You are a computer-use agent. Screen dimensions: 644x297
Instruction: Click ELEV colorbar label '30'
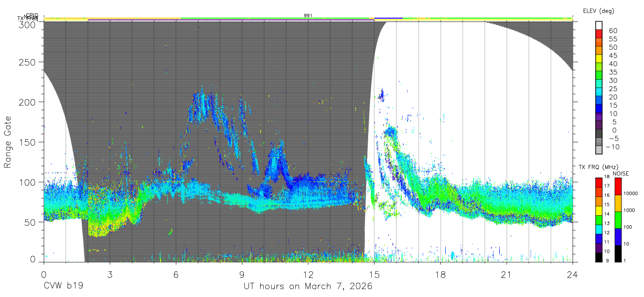tap(613, 81)
